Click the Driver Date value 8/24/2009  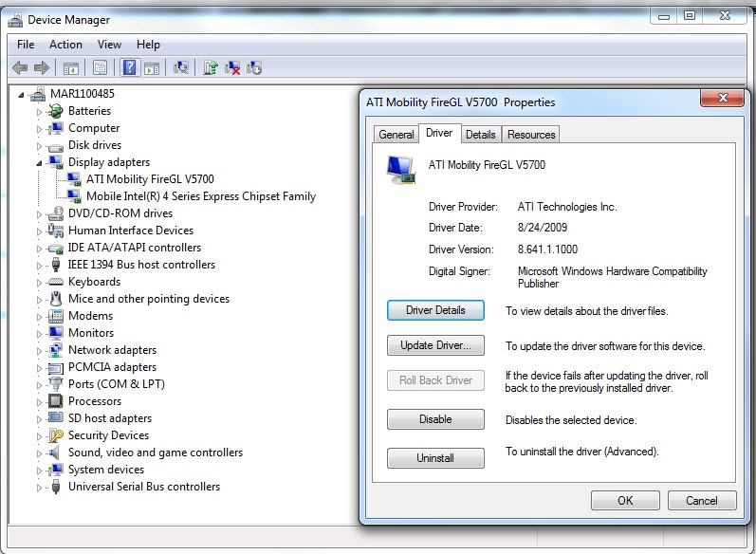[x=543, y=228]
